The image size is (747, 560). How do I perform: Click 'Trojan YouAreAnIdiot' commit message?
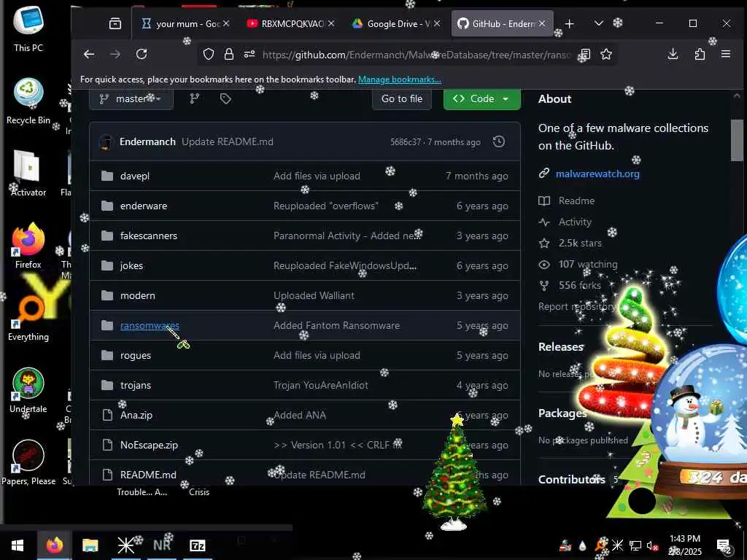tap(321, 385)
